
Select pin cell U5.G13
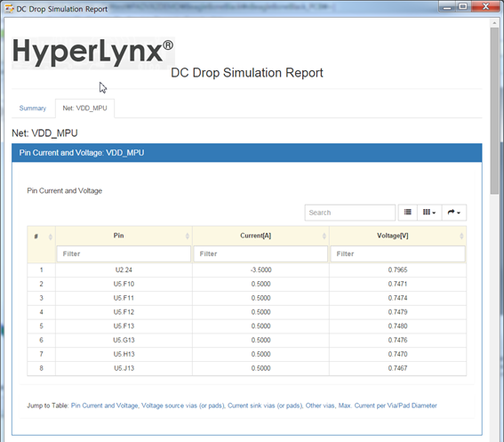coord(124,340)
